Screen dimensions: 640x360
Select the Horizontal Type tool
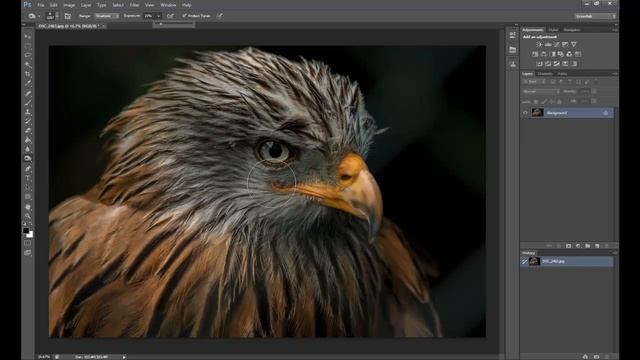pos(28,178)
